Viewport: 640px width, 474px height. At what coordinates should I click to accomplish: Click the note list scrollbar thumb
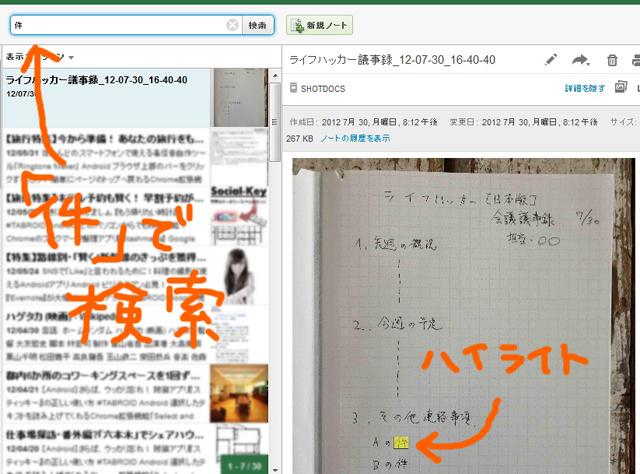[275, 122]
